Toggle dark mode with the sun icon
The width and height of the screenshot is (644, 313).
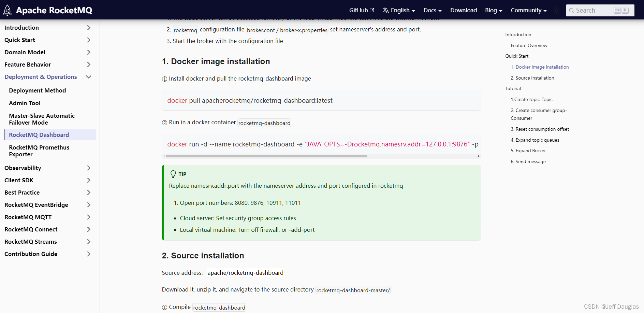point(556,10)
